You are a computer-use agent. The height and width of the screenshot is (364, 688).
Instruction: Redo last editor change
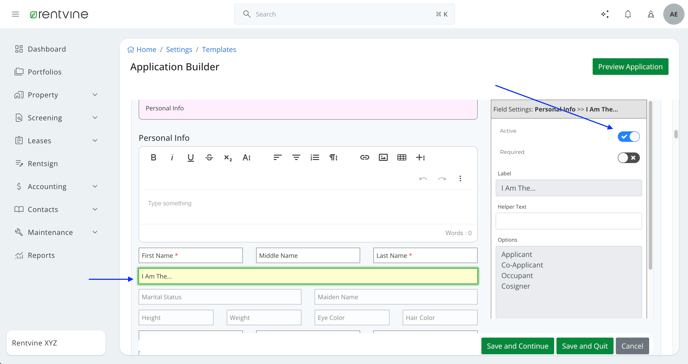(x=442, y=178)
